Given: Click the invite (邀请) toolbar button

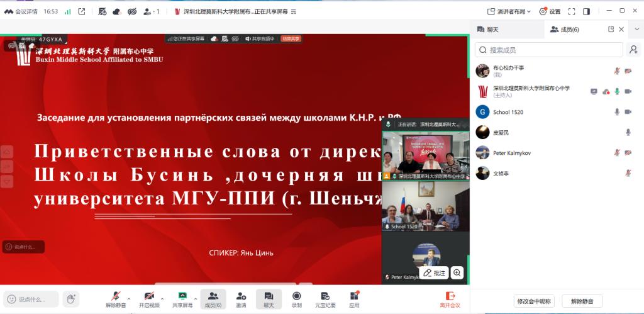Looking at the screenshot, I should pos(241,300).
